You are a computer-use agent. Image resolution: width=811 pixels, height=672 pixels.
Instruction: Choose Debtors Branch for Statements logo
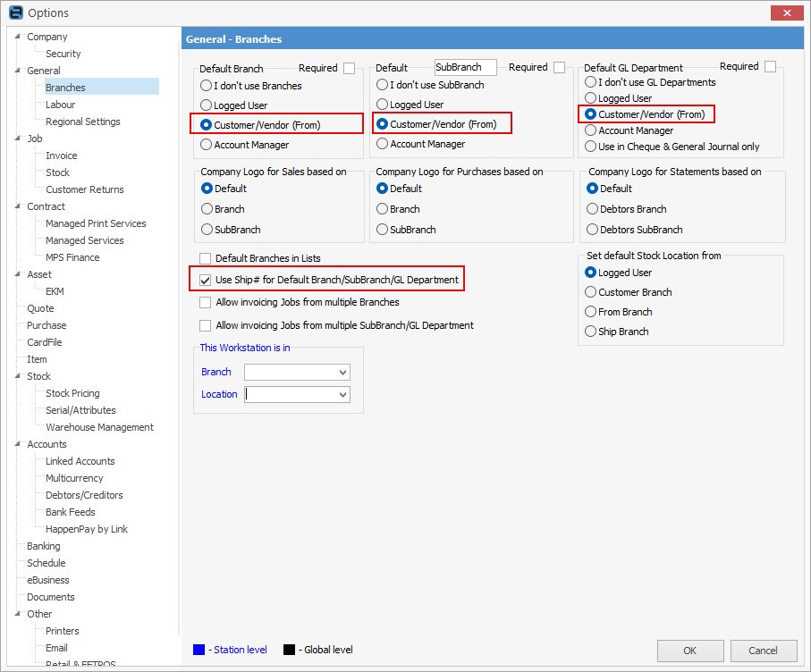point(592,209)
